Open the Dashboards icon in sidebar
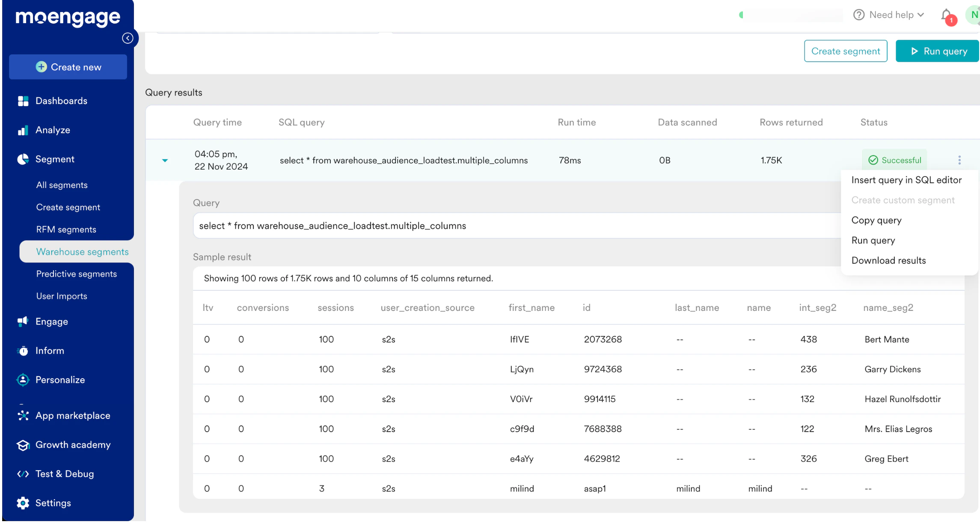Viewport: 980px width, 525px height. (x=23, y=101)
